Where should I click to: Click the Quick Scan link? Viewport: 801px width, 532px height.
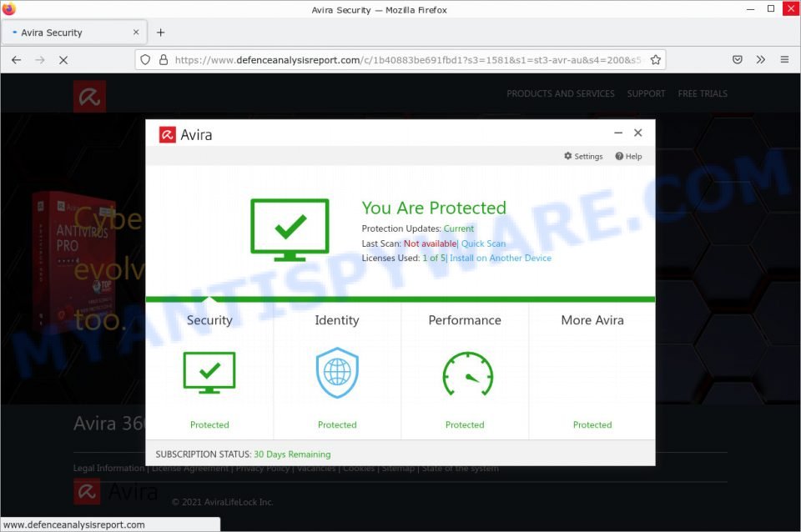[x=483, y=243]
